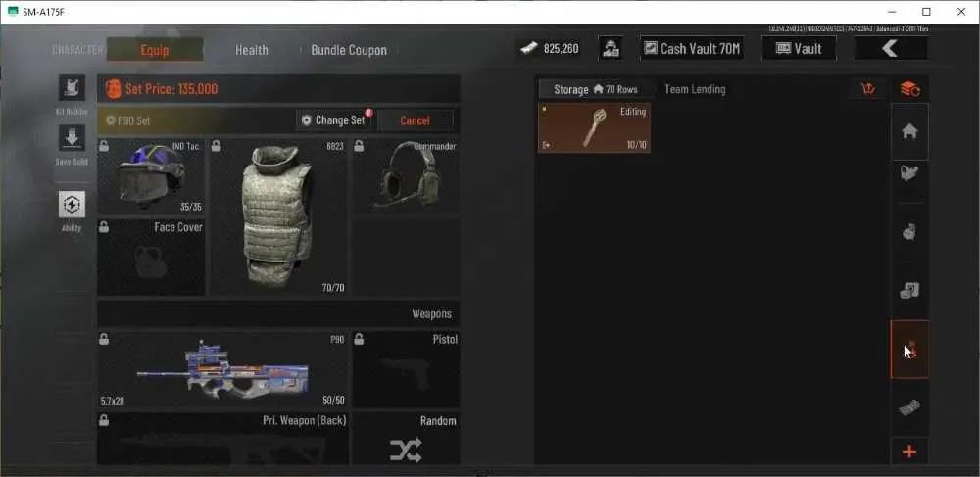The height and width of the screenshot is (477, 980).
Task: Open the Health tab
Action: point(251,50)
